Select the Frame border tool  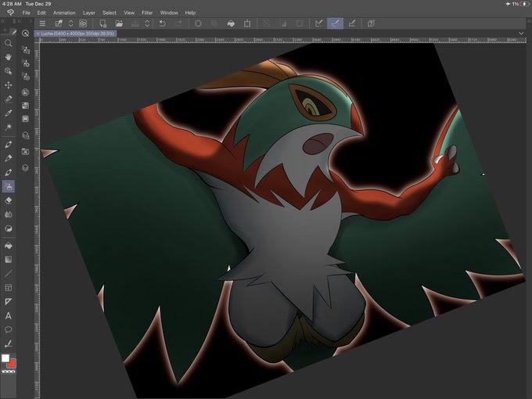(x=8, y=288)
